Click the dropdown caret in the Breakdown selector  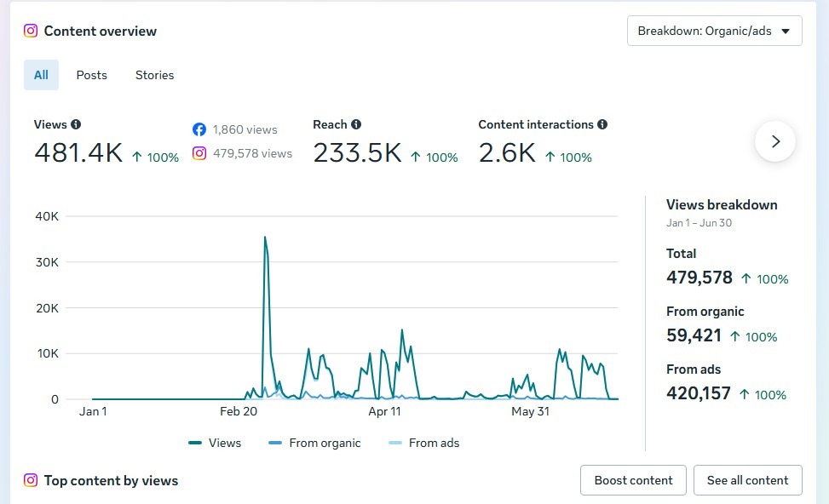[786, 31]
